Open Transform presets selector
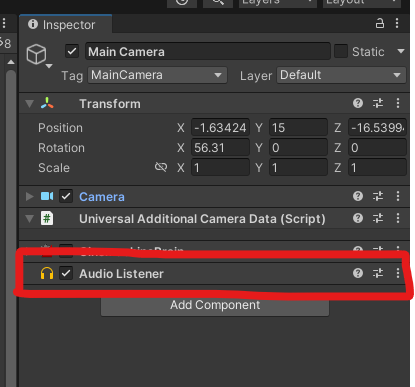 pos(378,103)
